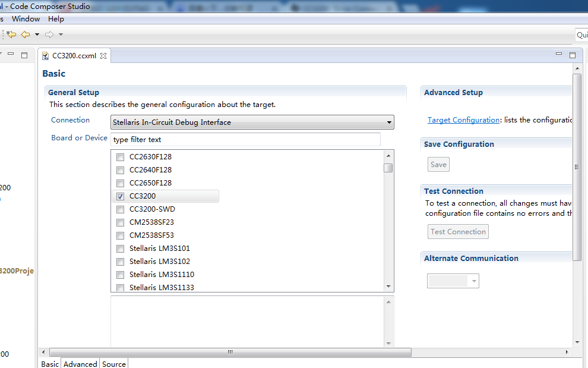Navigate forward with the gray arrow
588x368 pixels.
point(49,34)
